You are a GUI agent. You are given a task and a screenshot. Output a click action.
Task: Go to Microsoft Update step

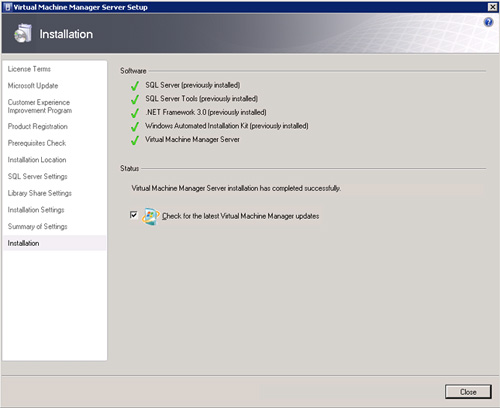click(33, 86)
